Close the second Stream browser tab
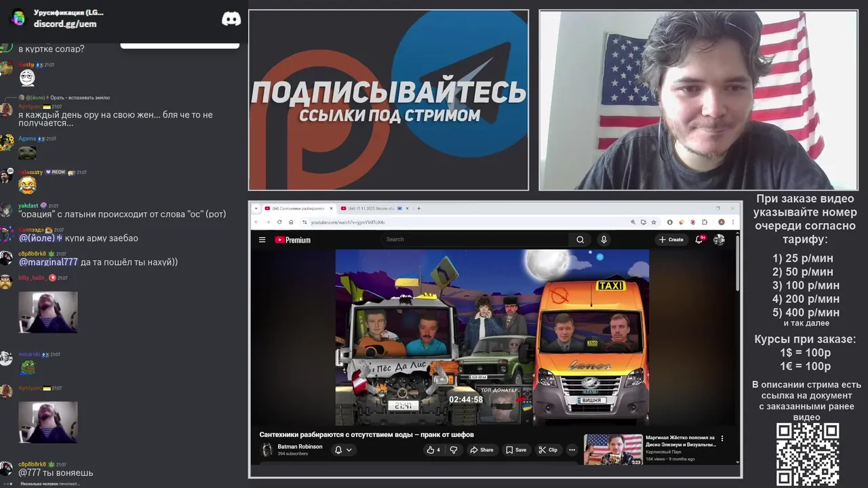The width and height of the screenshot is (868, 488). point(408,208)
